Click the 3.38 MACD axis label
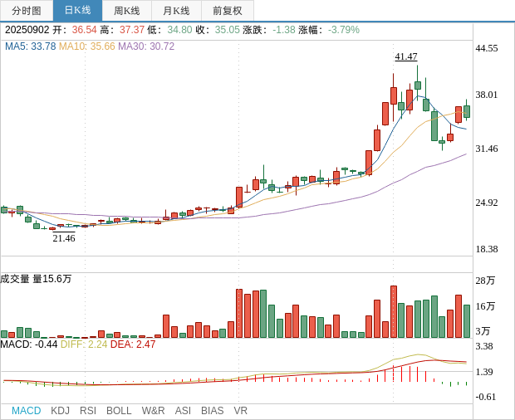Viewport: 515px width, 420px height. (x=484, y=346)
